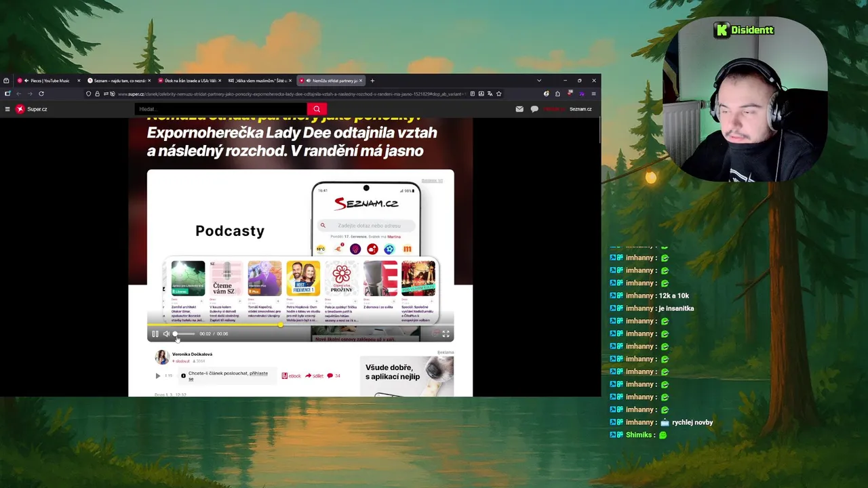
Task: Seek on the yellow video progress bar
Action: tap(300, 325)
